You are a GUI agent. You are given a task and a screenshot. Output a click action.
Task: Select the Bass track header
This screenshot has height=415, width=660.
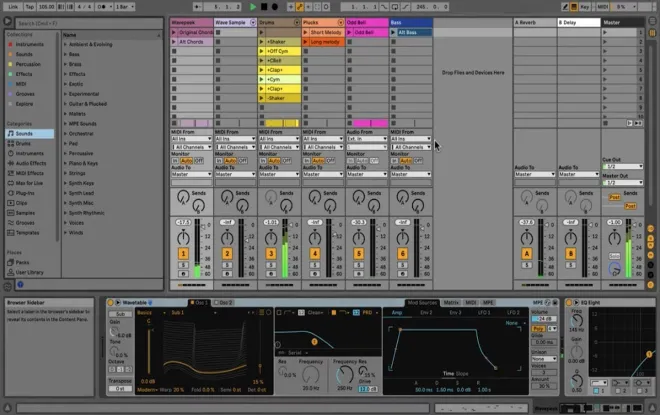[x=411, y=22]
